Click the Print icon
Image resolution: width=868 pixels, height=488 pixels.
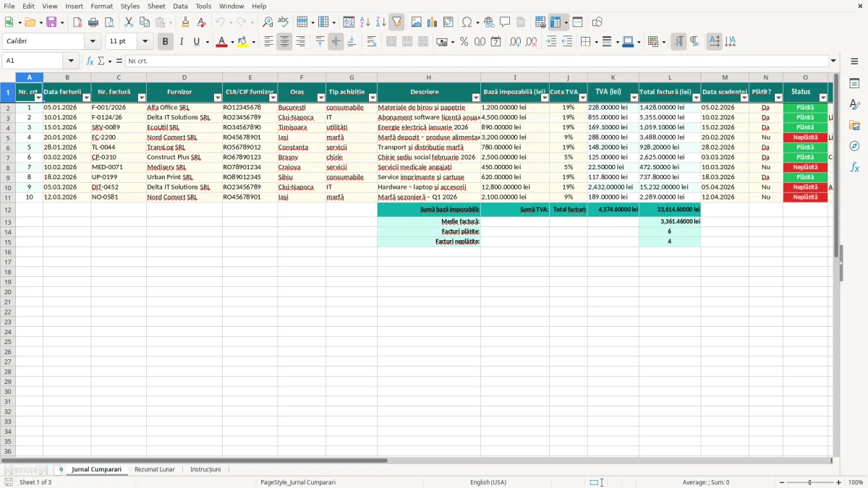tap(93, 22)
